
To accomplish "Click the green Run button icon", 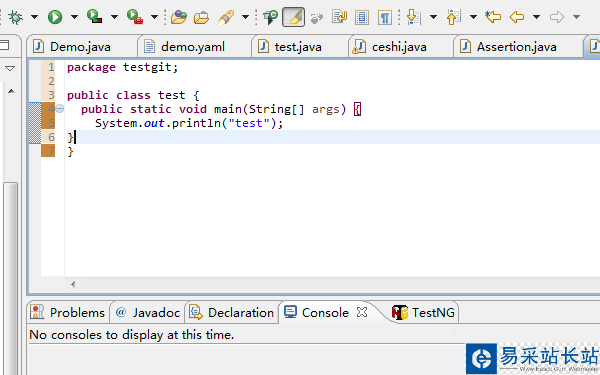I will click(55, 17).
